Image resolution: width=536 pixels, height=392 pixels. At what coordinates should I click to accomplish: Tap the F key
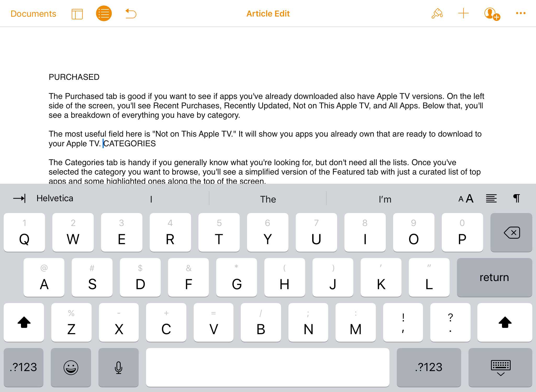click(188, 277)
